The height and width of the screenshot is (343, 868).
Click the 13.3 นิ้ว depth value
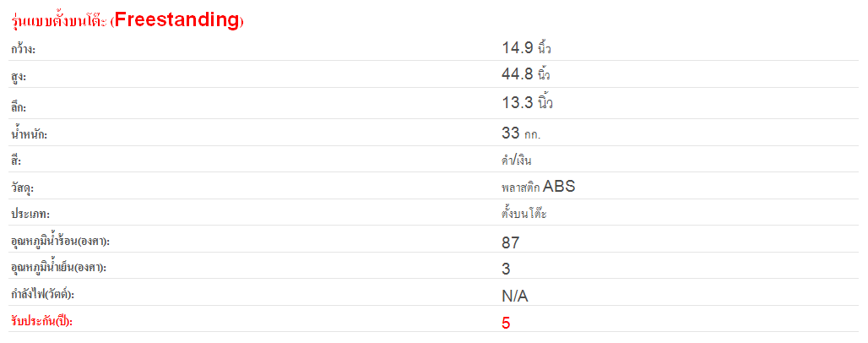[x=527, y=102]
